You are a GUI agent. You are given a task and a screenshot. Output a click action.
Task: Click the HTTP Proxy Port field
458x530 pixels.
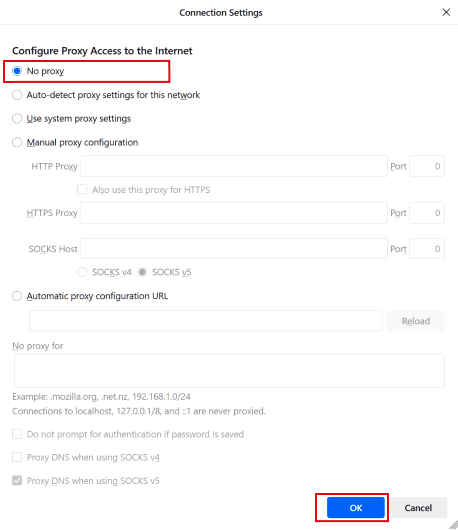pos(427,166)
